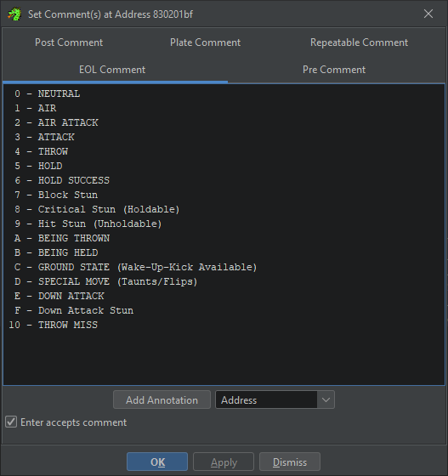Select the Repeatable Comment tab

click(359, 42)
